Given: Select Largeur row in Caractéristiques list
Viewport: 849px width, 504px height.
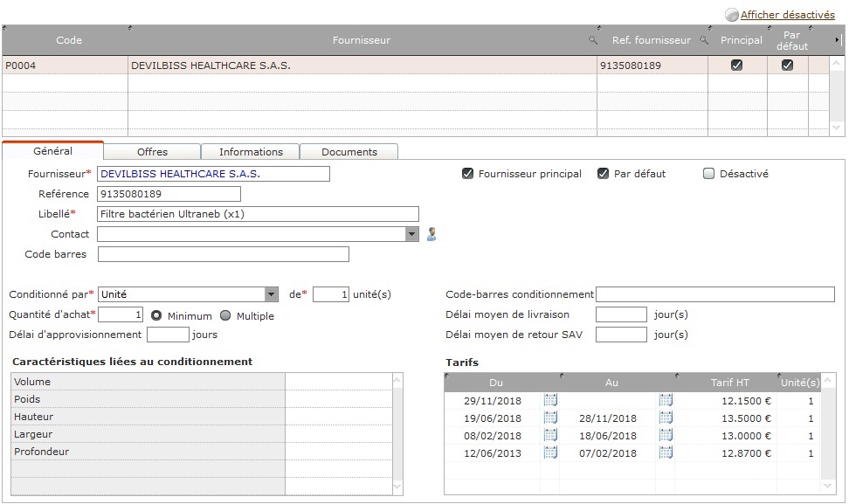Looking at the screenshot, I should pyautogui.click(x=202, y=434).
